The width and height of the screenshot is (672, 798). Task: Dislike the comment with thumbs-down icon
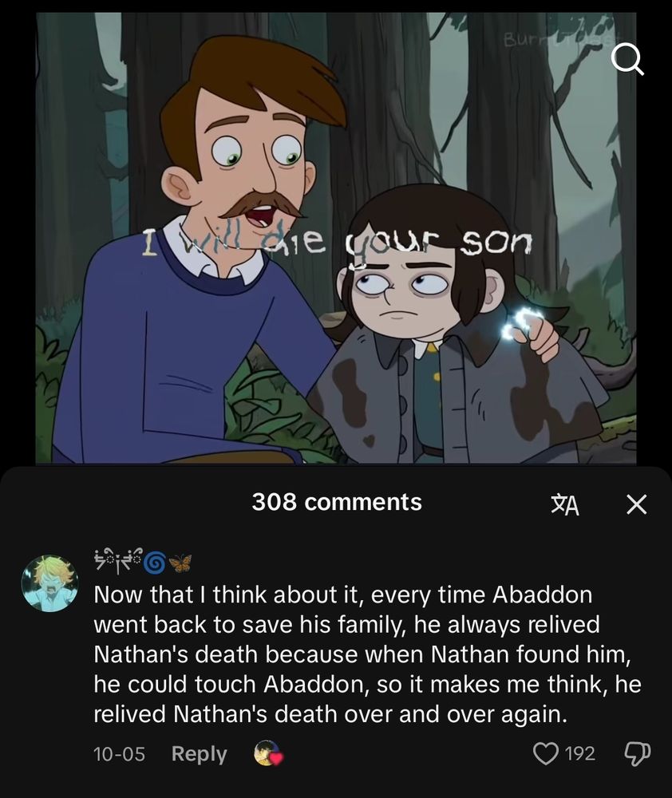pos(637,753)
